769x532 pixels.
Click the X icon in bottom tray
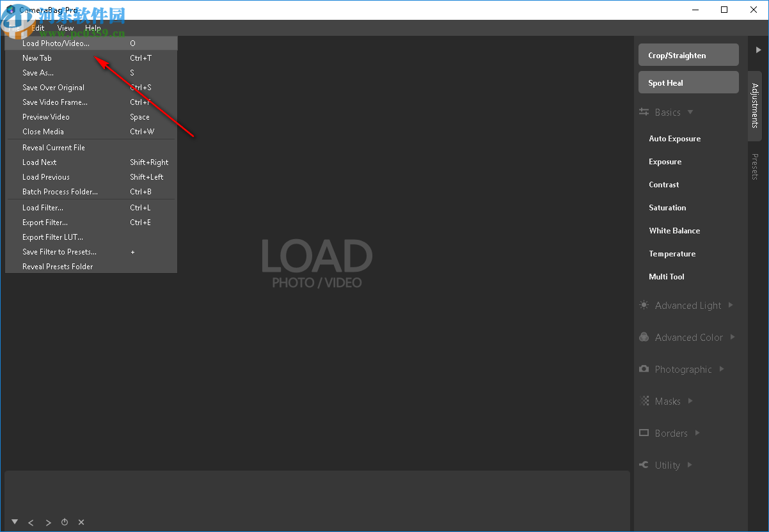pos(81,522)
